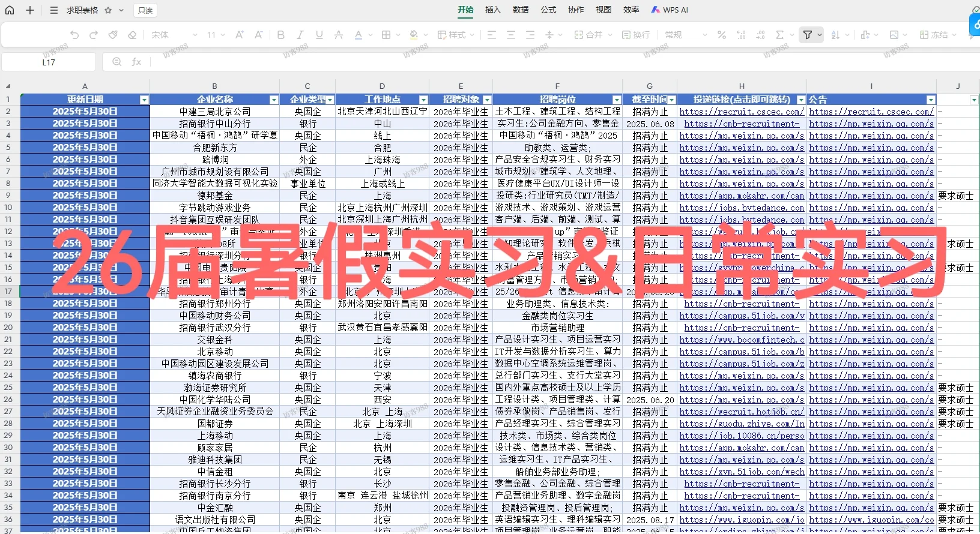This screenshot has height=534, width=980.
Task: Toggle 换行 wrap text
Action: point(636,35)
